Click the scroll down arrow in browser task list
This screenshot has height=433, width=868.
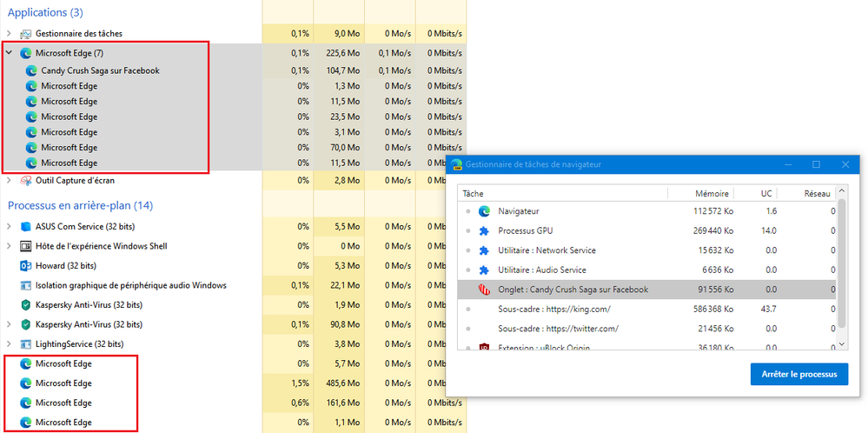[x=842, y=344]
